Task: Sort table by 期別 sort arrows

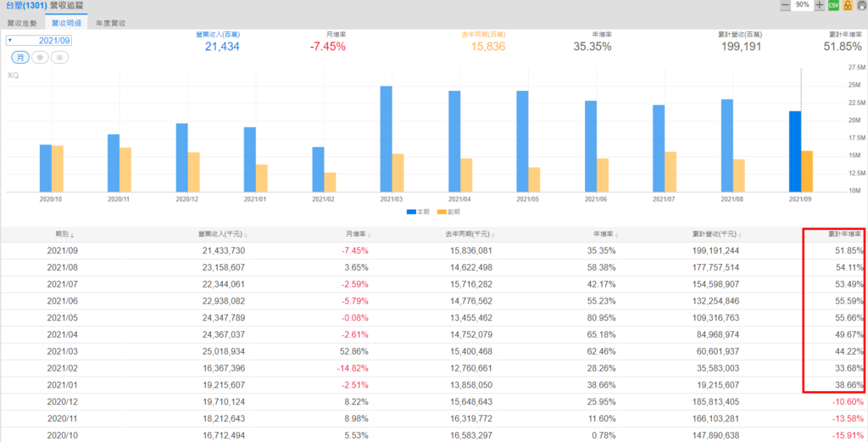Action: click(x=72, y=235)
